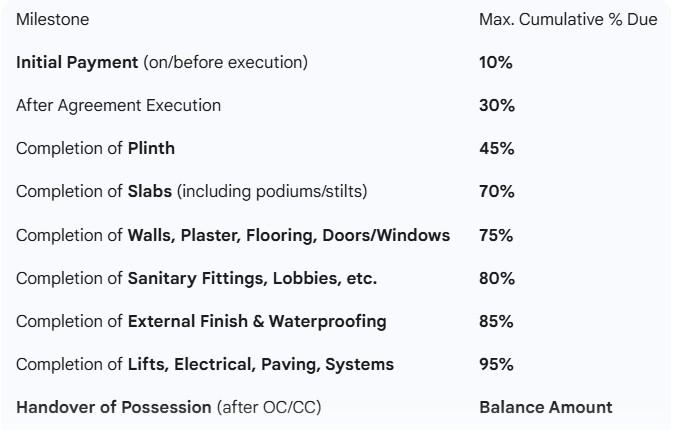Click the 80% cumulative value

tap(496, 279)
